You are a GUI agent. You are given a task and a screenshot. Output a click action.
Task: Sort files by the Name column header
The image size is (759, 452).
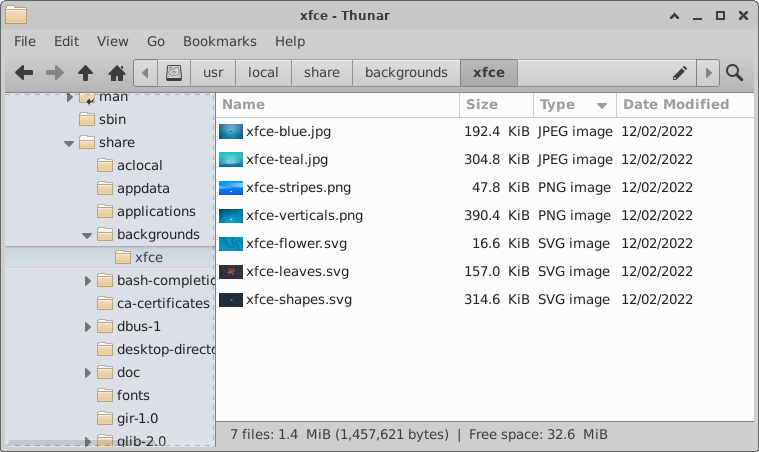pos(337,105)
